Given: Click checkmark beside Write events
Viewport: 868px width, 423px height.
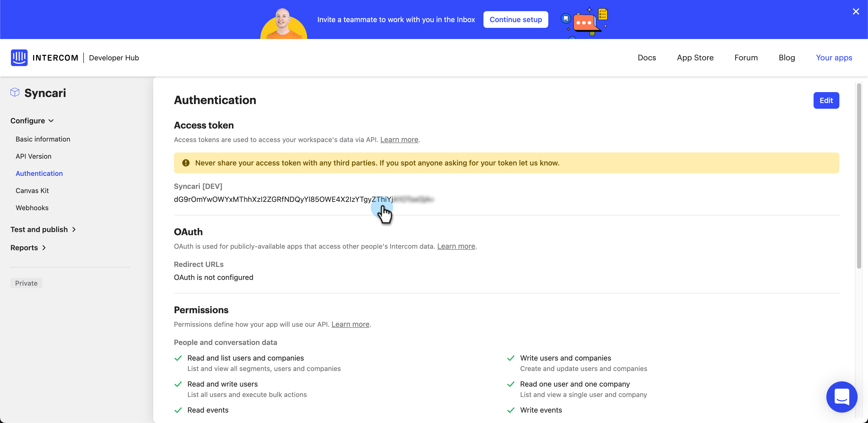Looking at the screenshot, I should coord(511,410).
